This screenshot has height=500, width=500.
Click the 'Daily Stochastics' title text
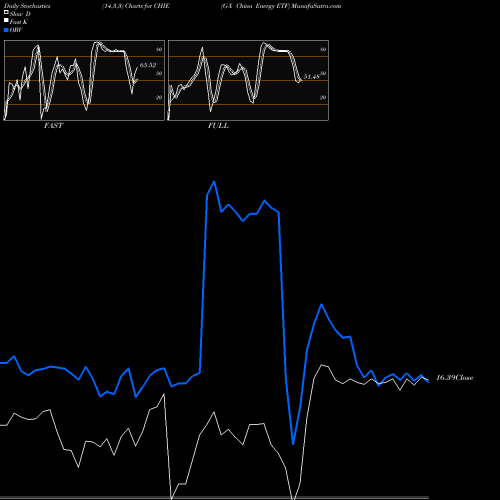pos(27,6)
